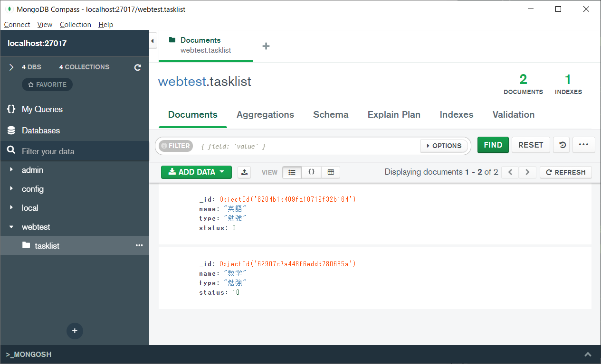Screen dimensions: 601x364
Task: Expand query OPTIONS
Action: tap(444, 146)
